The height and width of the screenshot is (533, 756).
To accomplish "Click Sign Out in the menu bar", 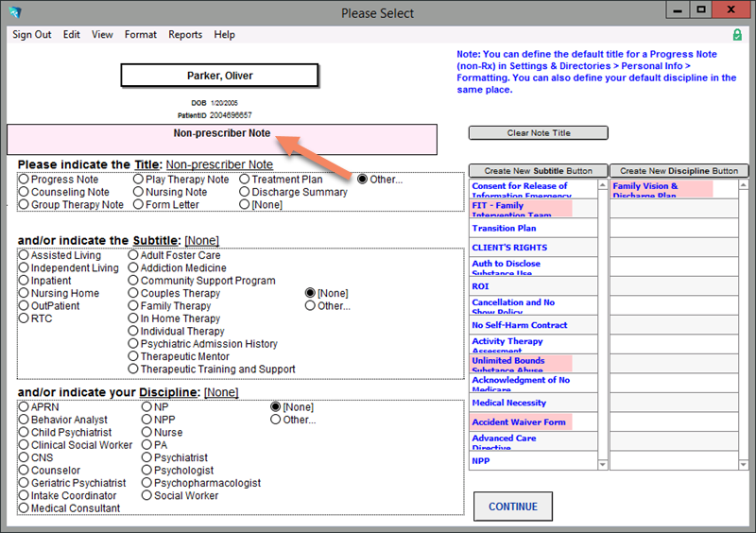I will (32, 35).
